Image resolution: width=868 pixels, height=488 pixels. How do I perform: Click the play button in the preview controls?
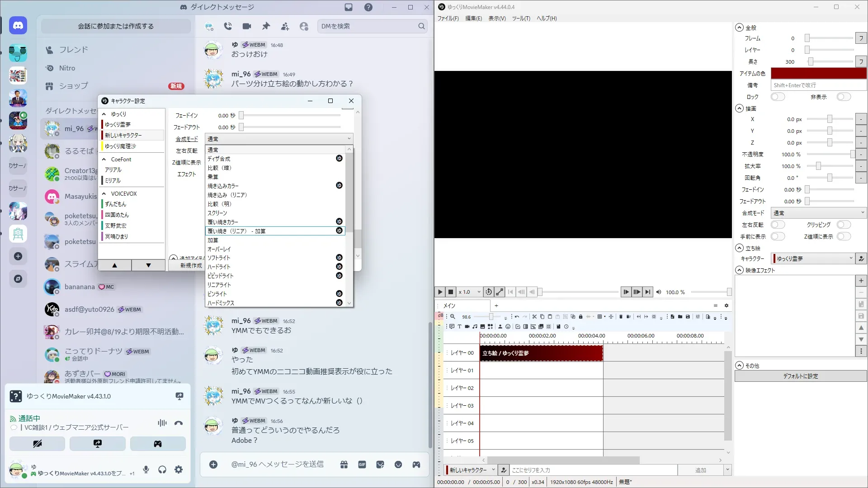[440, 292]
